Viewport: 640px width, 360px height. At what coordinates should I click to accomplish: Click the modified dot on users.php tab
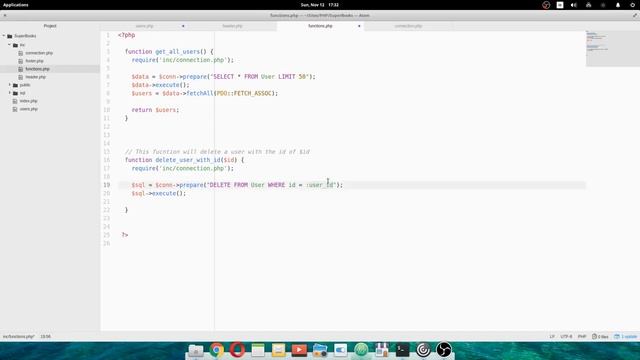[x=183, y=26]
